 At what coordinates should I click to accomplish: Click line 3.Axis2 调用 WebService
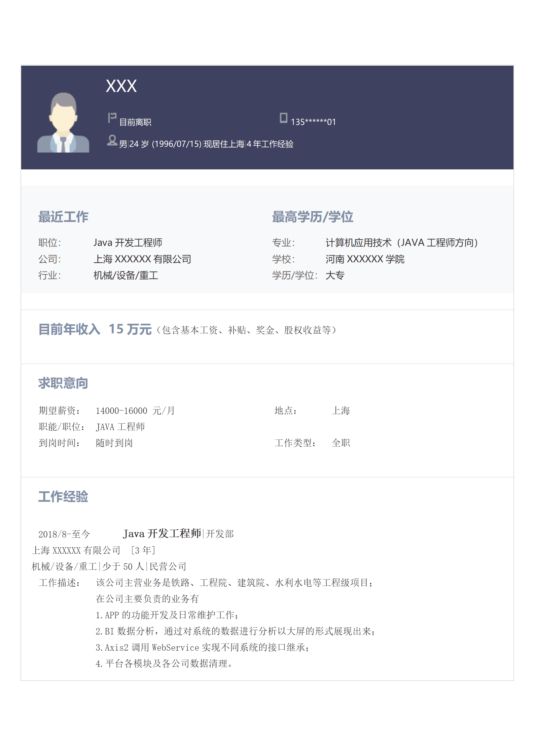click(x=202, y=647)
